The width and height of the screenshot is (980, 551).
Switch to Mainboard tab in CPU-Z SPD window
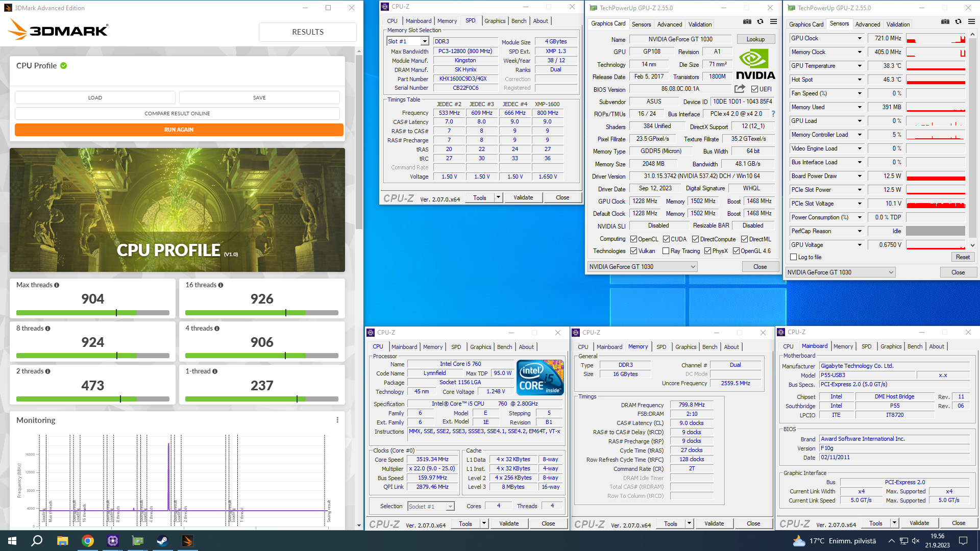pos(419,21)
